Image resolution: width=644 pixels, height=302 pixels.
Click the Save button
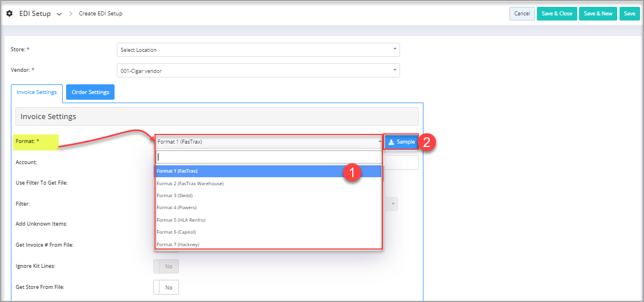coord(630,14)
